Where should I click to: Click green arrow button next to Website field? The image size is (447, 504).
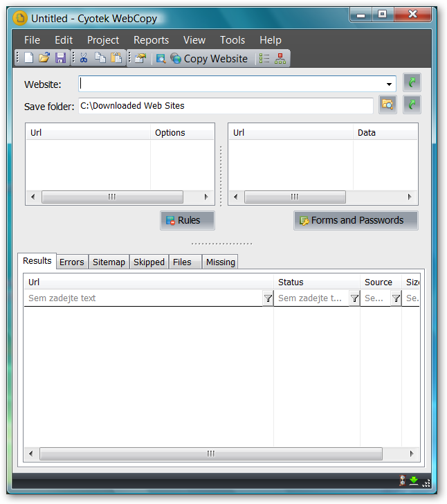point(412,83)
